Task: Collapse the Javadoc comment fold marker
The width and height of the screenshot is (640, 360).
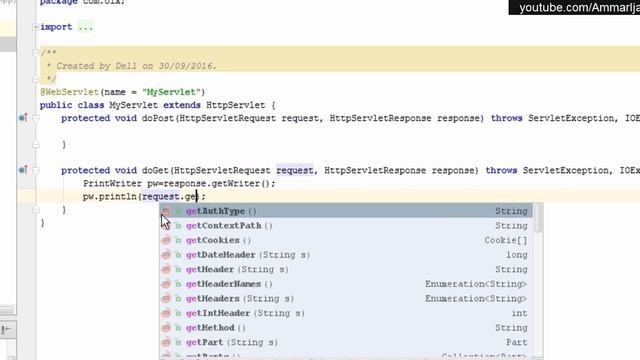Action: tap(36, 52)
